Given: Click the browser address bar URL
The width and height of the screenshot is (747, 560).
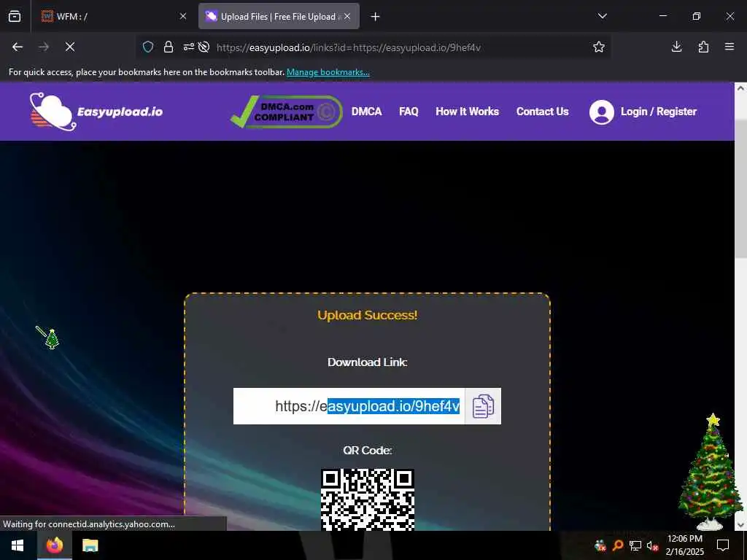Looking at the screenshot, I should 348,47.
